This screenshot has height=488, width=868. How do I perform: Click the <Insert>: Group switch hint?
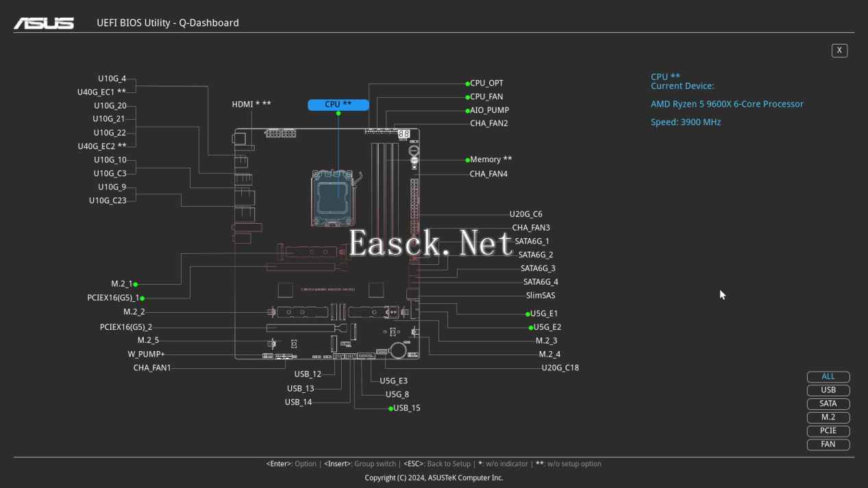(x=360, y=464)
